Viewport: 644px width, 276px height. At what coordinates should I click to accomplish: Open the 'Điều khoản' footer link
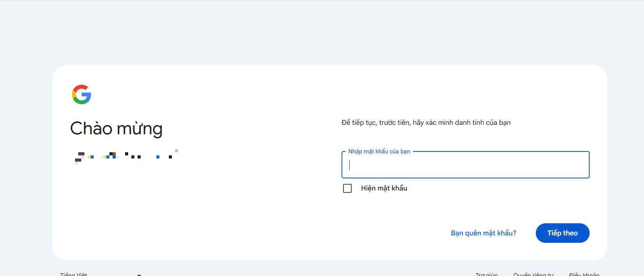pos(584,274)
